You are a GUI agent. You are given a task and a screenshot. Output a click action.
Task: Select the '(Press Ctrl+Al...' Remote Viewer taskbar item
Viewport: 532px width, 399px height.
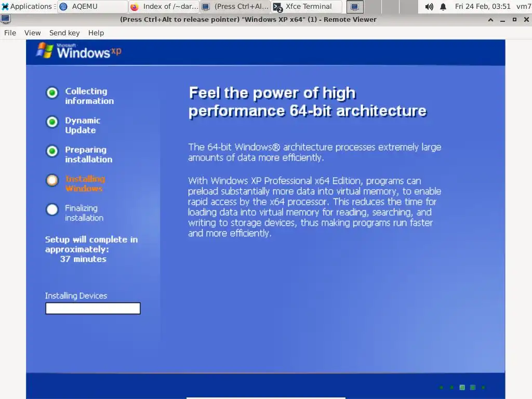click(235, 6)
